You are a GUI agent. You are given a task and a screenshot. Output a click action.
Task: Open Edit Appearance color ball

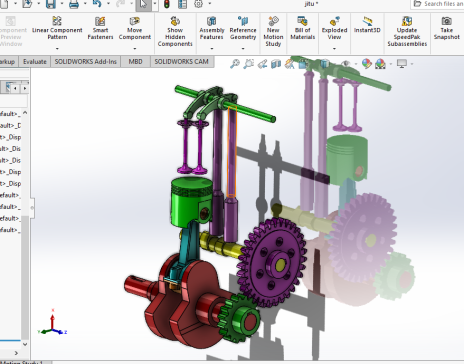point(367,63)
